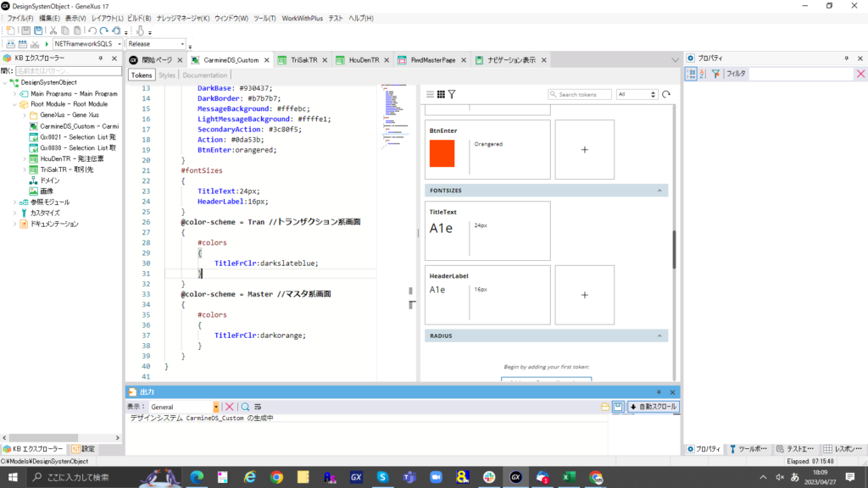The width and height of the screenshot is (868, 488).
Task: Open the ビルド(B) menu
Action: (x=139, y=19)
